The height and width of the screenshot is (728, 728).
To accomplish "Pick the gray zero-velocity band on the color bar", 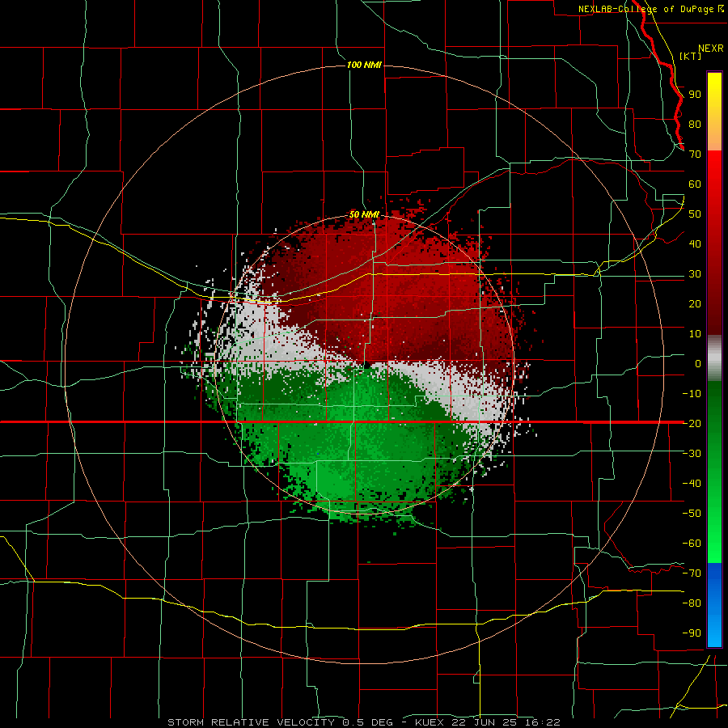I will click(714, 358).
